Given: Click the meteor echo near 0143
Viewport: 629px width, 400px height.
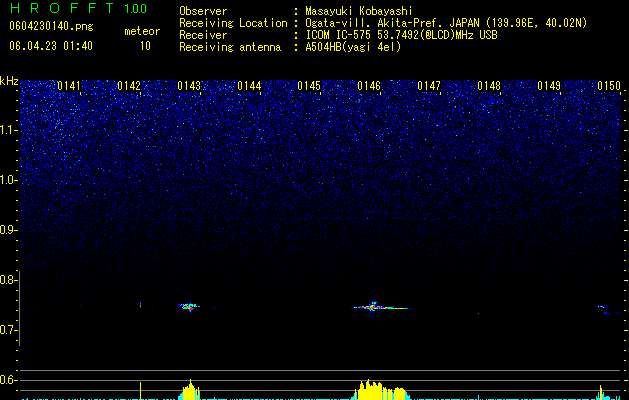Looking at the screenshot, I should tap(189, 307).
